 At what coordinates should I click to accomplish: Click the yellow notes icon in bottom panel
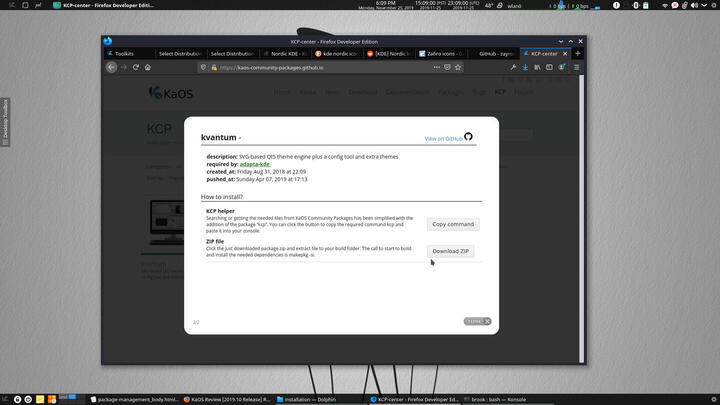pyautogui.click(x=40, y=399)
